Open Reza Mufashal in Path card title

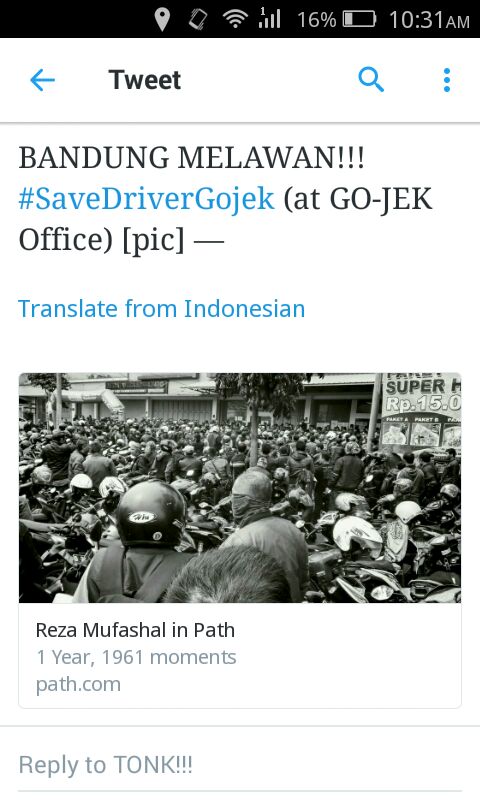[x=135, y=630]
